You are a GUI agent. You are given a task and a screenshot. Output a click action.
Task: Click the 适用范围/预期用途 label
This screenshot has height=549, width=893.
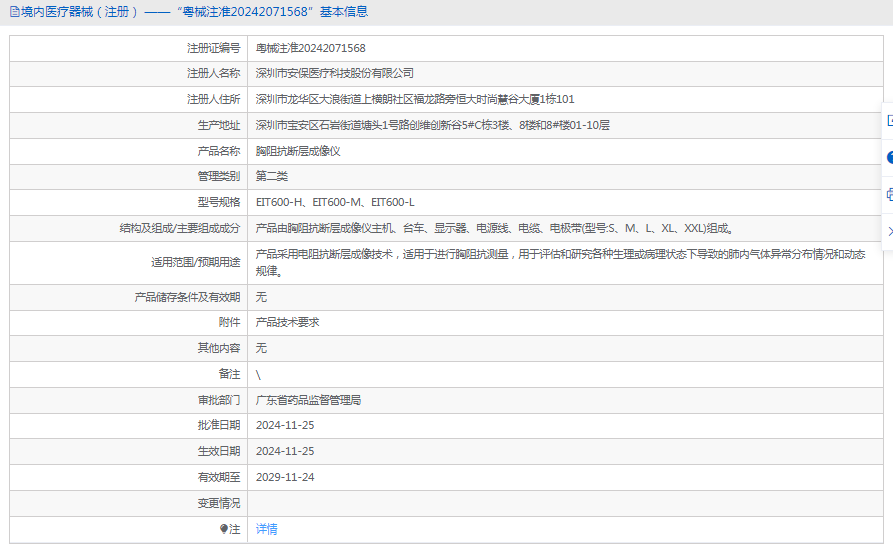pos(195,263)
